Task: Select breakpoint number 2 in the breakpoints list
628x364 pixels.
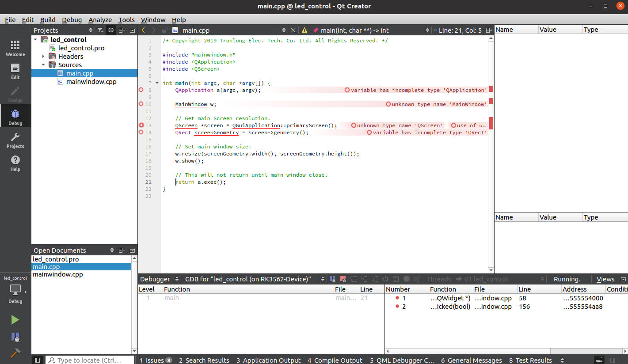Action: pos(403,307)
